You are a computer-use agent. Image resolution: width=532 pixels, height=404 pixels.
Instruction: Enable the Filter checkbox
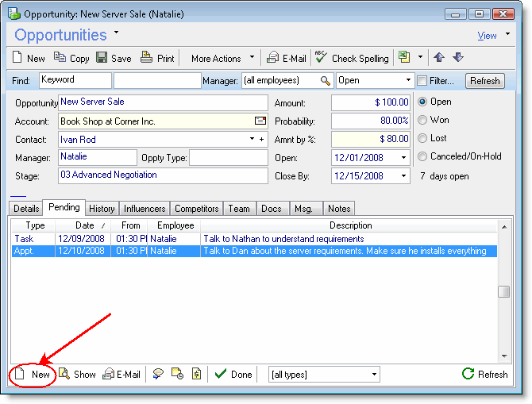tap(422, 81)
